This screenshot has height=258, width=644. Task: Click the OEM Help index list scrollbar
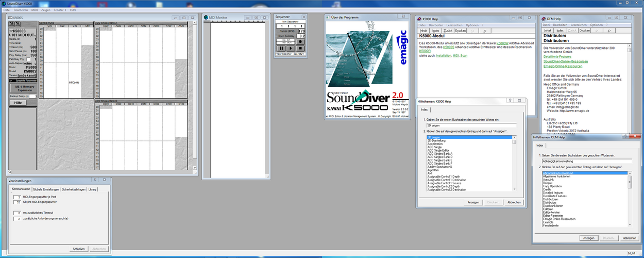[x=630, y=199]
